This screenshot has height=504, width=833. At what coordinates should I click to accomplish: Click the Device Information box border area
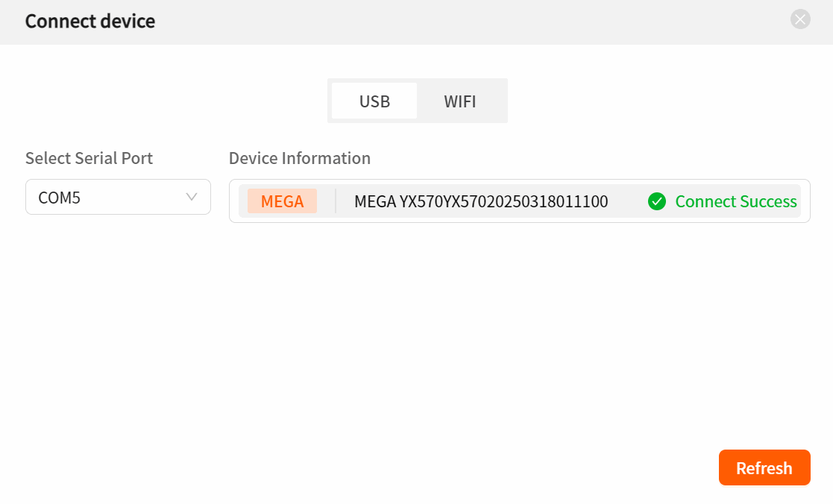pyautogui.click(x=520, y=201)
